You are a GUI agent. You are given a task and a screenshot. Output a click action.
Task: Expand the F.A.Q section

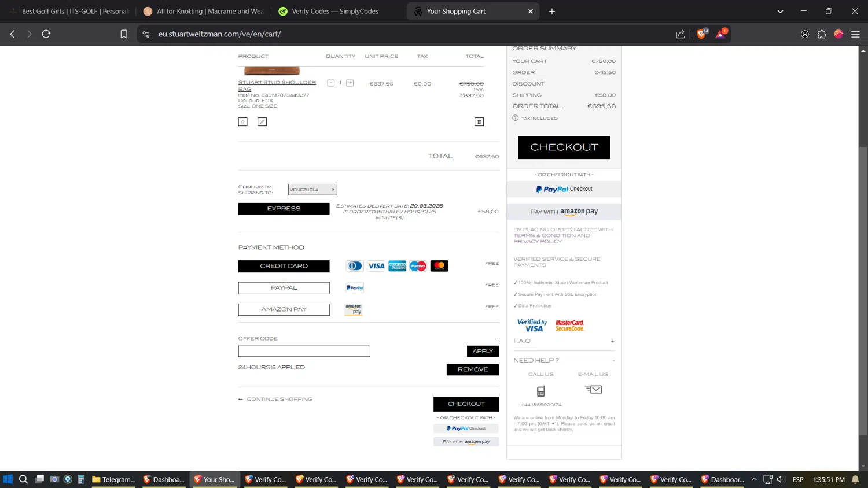click(x=612, y=341)
